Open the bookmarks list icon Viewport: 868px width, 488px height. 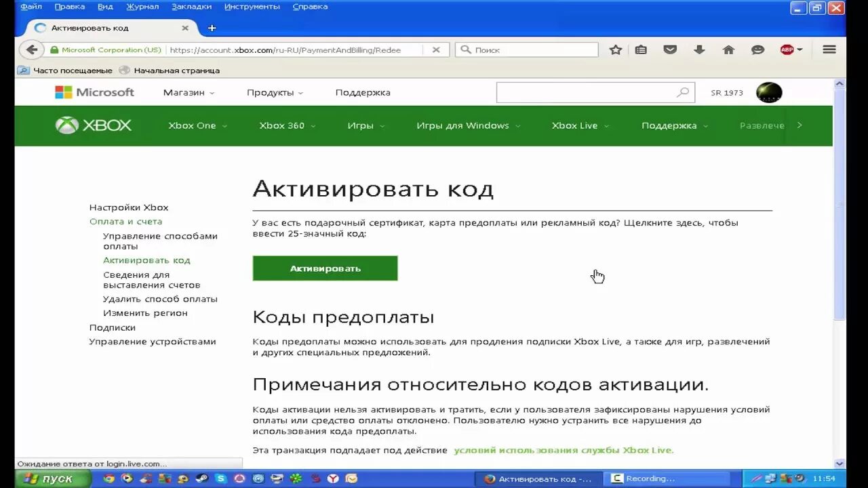click(x=641, y=49)
